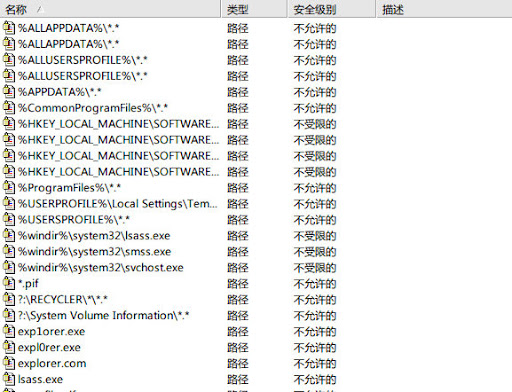Click the icon beside the *.pif rule
The height and width of the screenshot is (392, 512).
[9, 283]
